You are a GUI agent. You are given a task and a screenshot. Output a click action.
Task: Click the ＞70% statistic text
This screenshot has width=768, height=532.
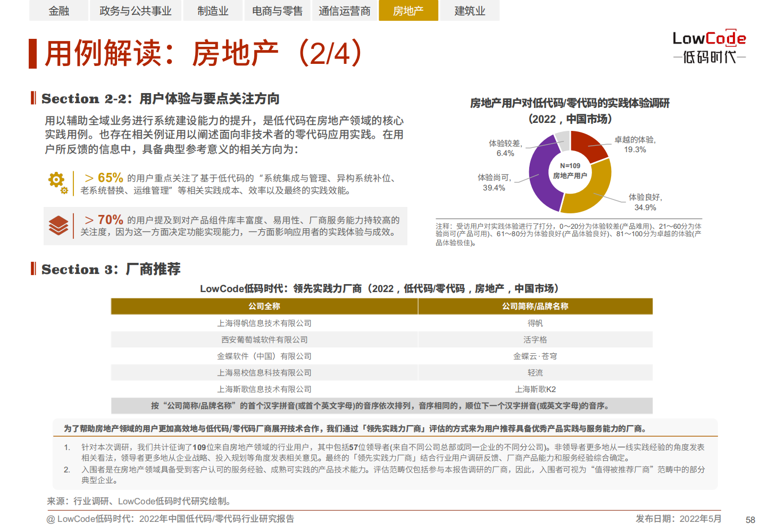[104, 220]
